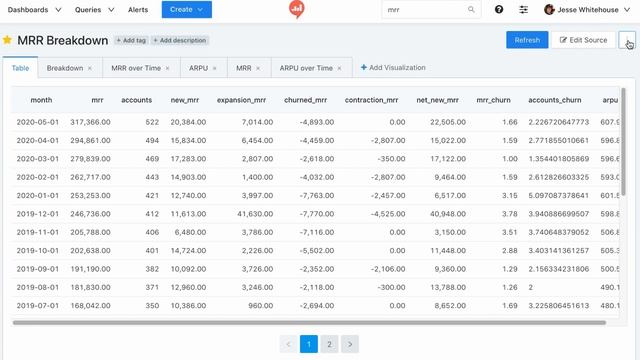640x360 pixels.
Task: Switch to the ARPU over Time tab
Action: click(x=306, y=68)
